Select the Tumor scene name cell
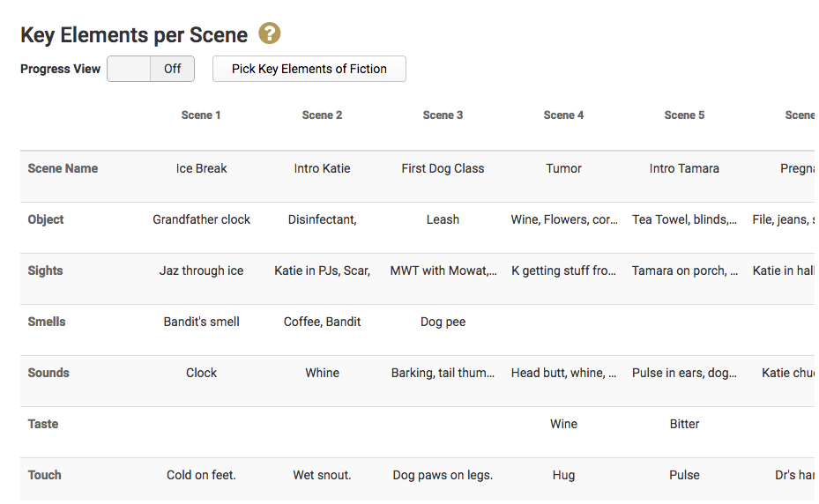The height and width of the screenshot is (504, 819). coord(563,168)
